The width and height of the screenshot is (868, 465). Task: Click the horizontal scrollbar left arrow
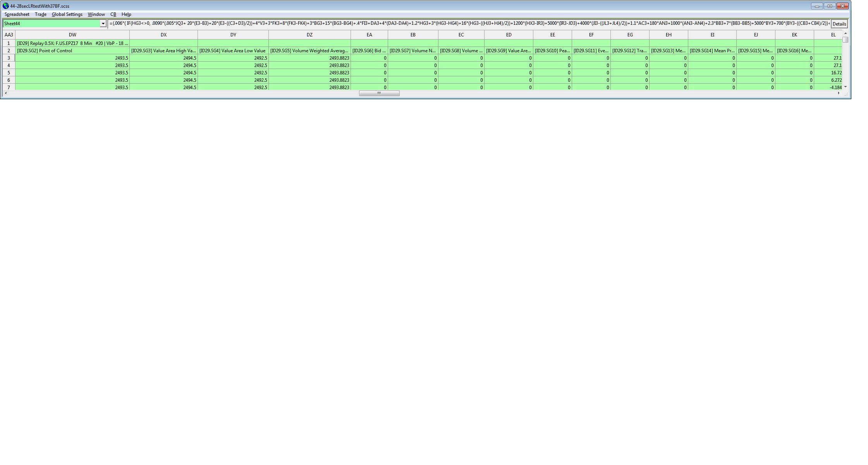click(x=5, y=93)
